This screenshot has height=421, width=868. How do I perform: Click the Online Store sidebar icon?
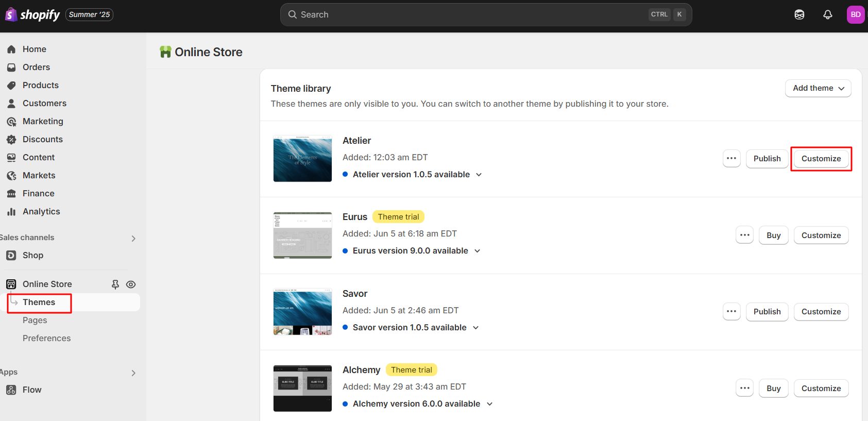click(x=11, y=284)
